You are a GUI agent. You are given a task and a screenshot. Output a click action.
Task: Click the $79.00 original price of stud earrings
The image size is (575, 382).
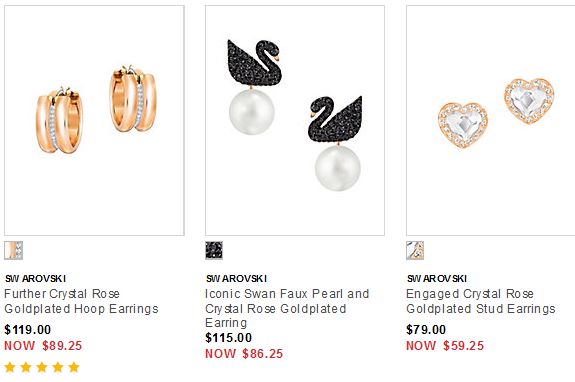coord(426,330)
